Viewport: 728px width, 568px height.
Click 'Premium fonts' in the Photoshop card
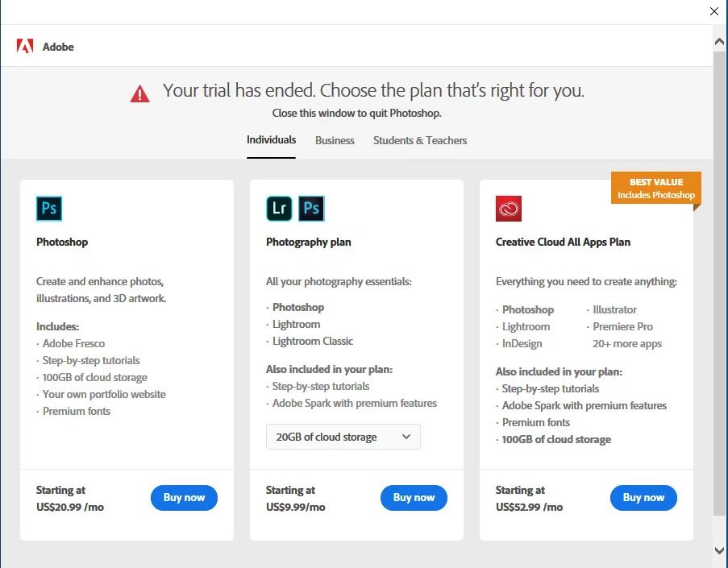(x=77, y=411)
